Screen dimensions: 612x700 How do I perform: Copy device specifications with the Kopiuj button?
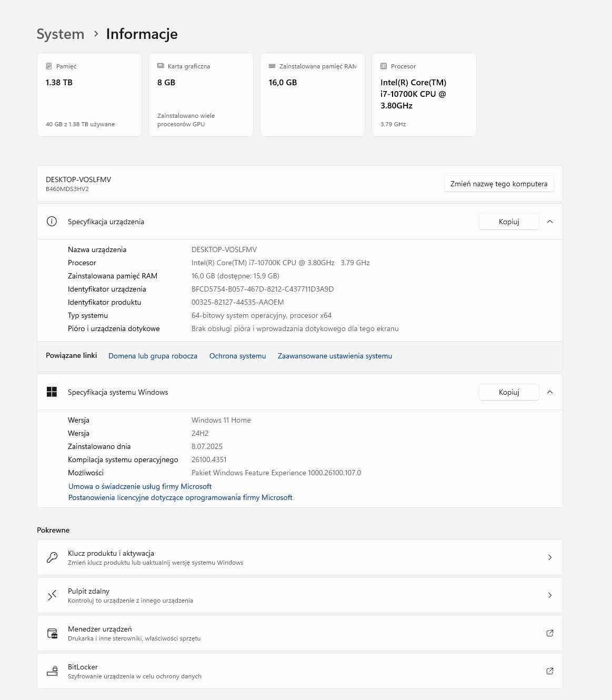509,222
